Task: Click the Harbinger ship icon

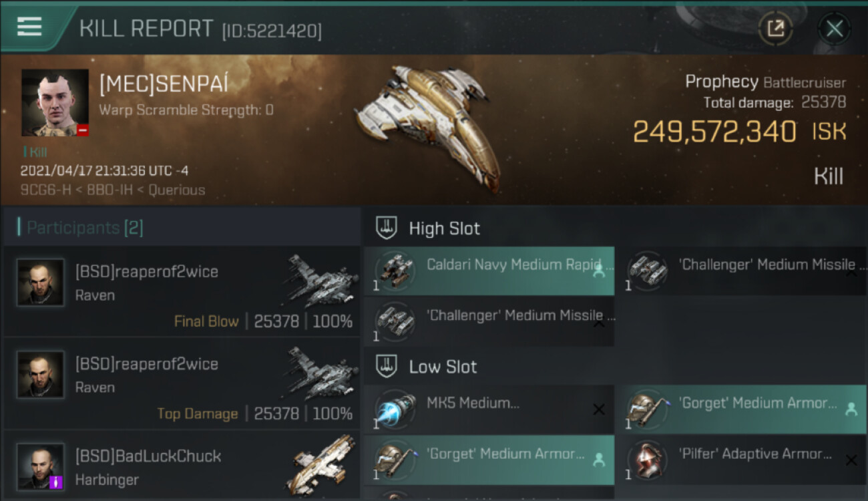Action: click(322, 464)
